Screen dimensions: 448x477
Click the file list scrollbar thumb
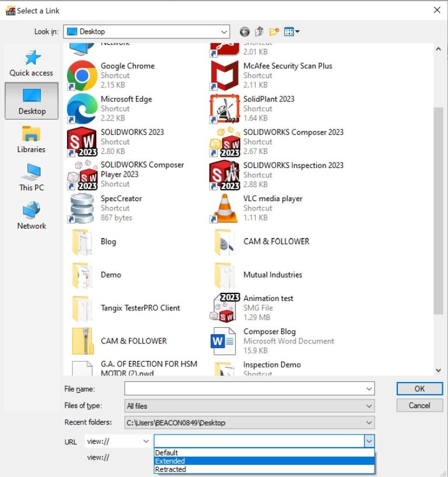[x=438, y=211]
